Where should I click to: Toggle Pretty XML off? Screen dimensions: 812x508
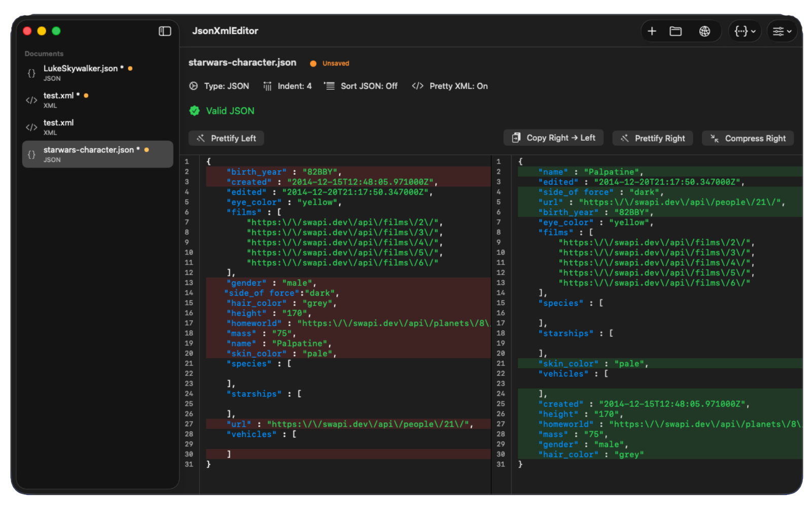click(x=459, y=86)
